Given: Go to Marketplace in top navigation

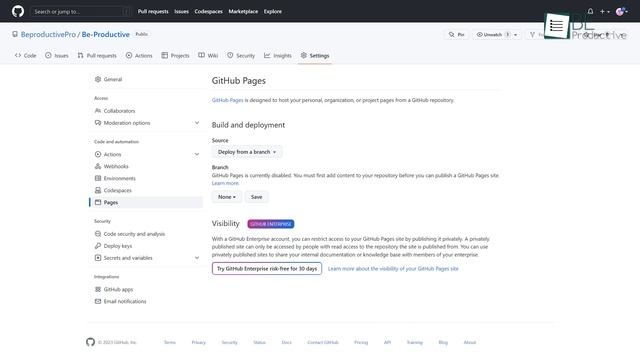Looking at the screenshot, I should (243, 11).
